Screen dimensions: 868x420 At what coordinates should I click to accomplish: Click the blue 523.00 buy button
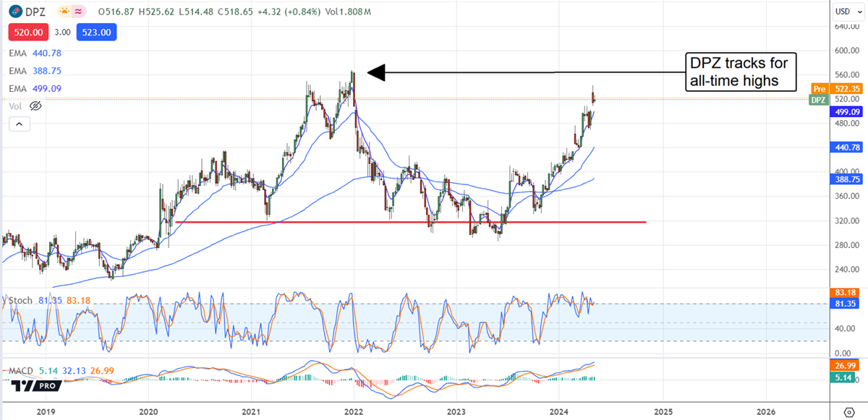pyautogui.click(x=97, y=33)
